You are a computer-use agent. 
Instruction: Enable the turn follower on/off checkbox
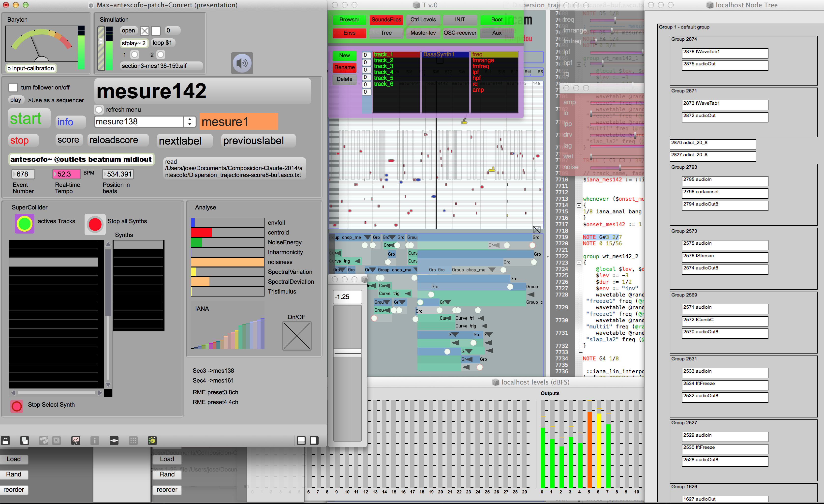click(13, 87)
